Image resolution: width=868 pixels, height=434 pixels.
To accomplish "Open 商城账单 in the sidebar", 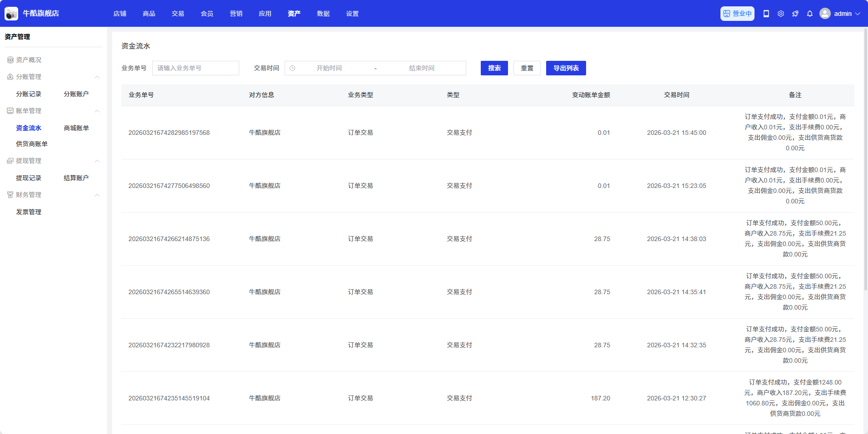I will 76,128.
